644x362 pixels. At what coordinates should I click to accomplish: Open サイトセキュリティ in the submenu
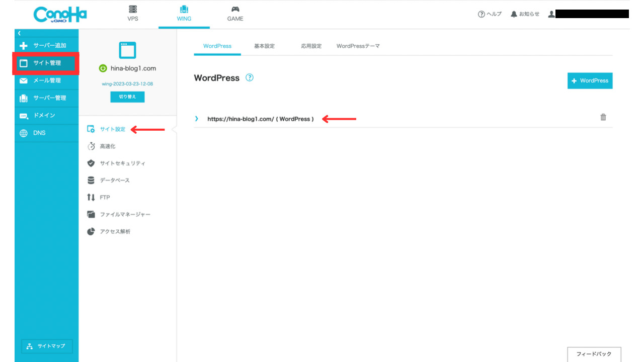pyautogui.click(x=116, y=163)
